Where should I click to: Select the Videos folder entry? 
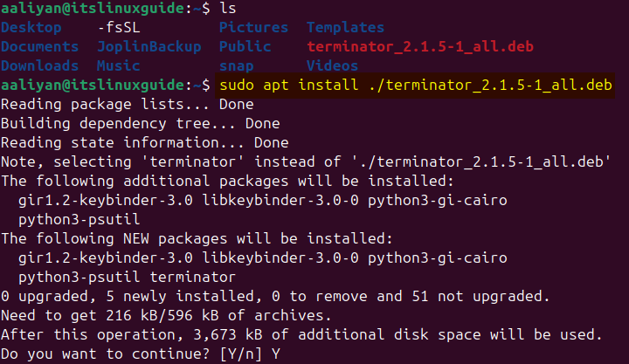332,65
